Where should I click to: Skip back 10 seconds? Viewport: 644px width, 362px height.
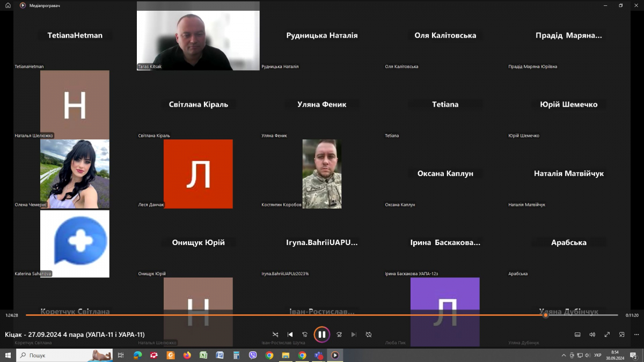305,335
